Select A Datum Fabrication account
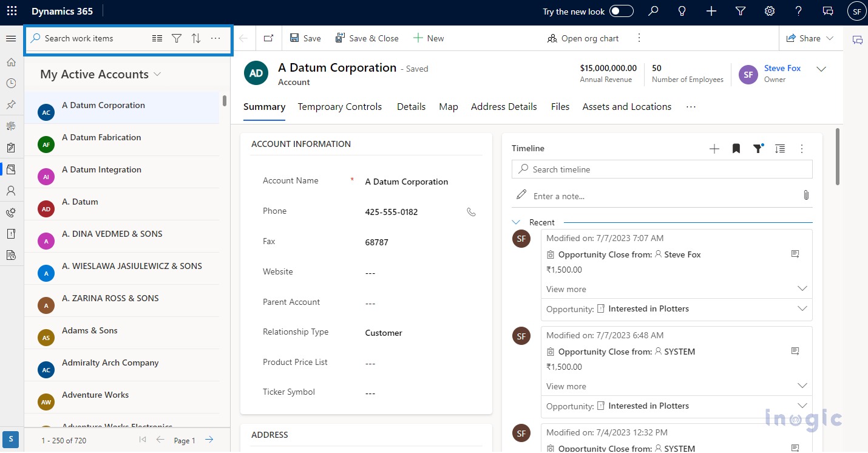Screen dimensions: 868x453 coord(121,140)
